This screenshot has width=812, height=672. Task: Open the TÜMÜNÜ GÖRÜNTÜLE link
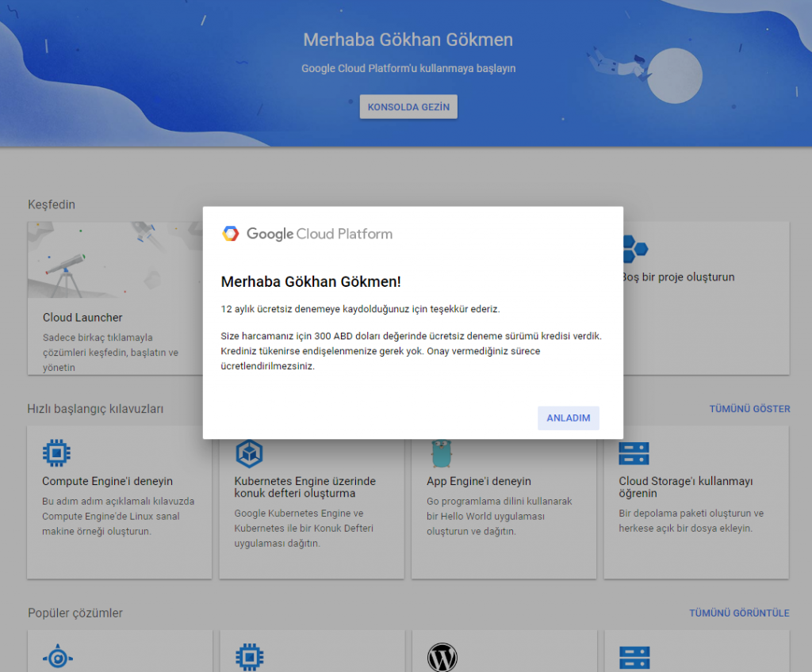739,613
